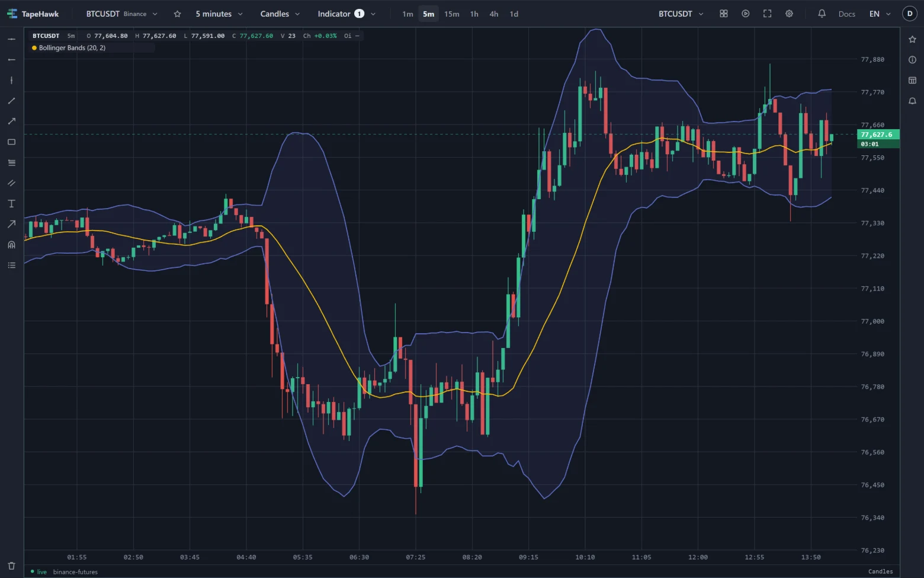This screenshot has width=924, height=578.
Task: Open the watchlist star in right sidebar
Action: pos(912,39)
